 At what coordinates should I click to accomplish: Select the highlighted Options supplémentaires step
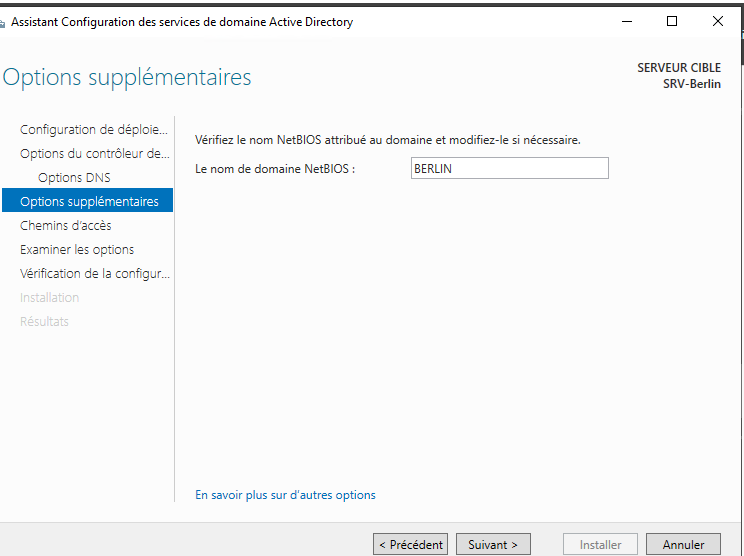tap(88, 202)
